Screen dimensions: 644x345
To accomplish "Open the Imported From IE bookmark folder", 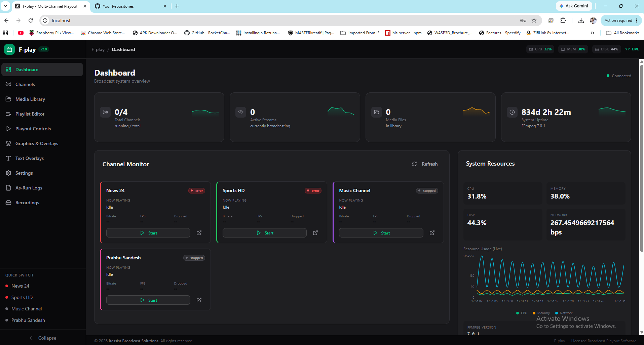I will pyautogui.click(x=360, y=33).
